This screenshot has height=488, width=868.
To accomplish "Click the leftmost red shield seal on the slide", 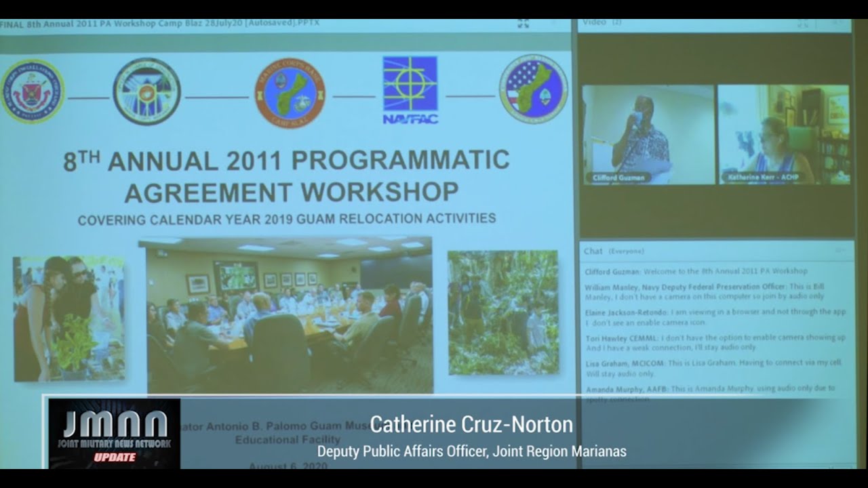I will 32,91.
